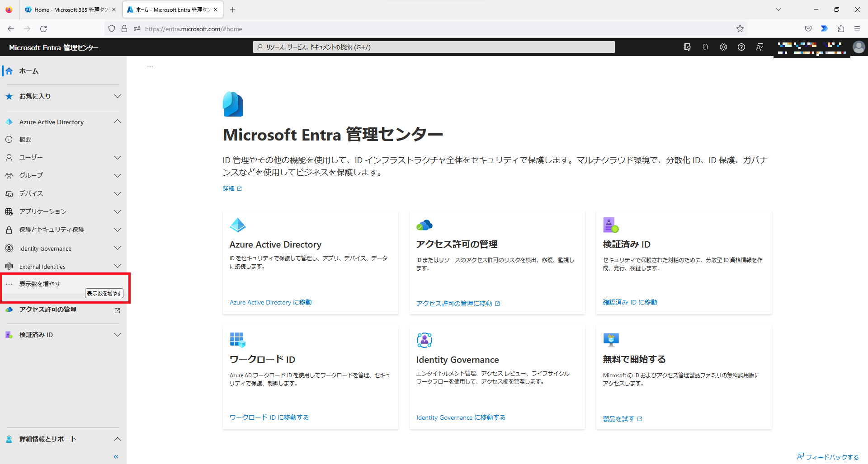Image resolution: width=868 pixels, height=464 pixels.
Task: Expand the ユーザー chevron
Action: (x=118, y=157)
